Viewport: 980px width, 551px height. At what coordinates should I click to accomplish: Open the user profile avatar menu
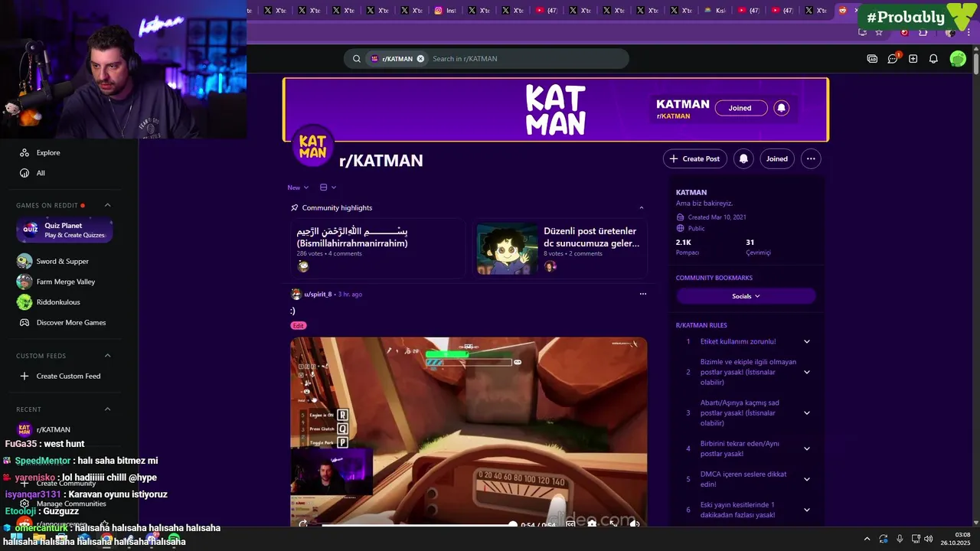tap(958, 59)
